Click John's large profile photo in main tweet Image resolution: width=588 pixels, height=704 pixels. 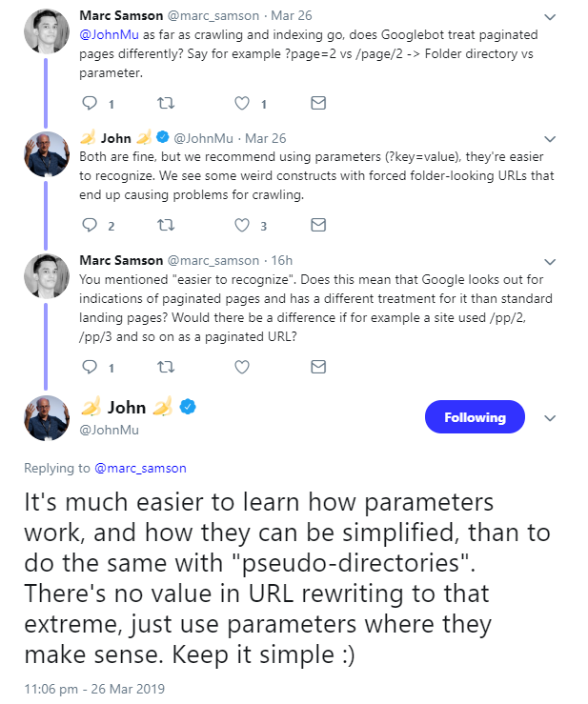(47, 418)
